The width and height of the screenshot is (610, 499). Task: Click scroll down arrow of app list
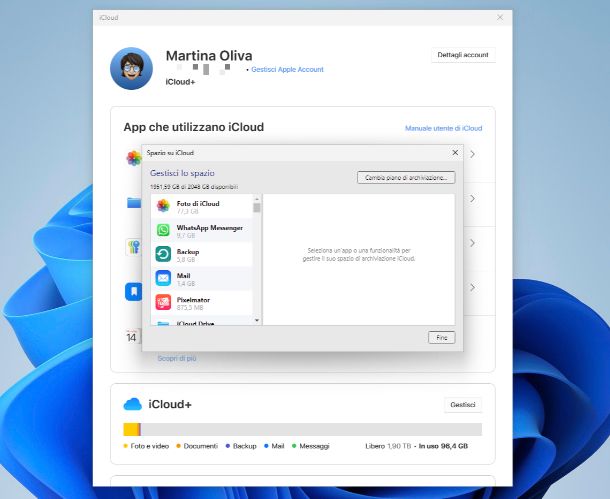tap(257, 320)
